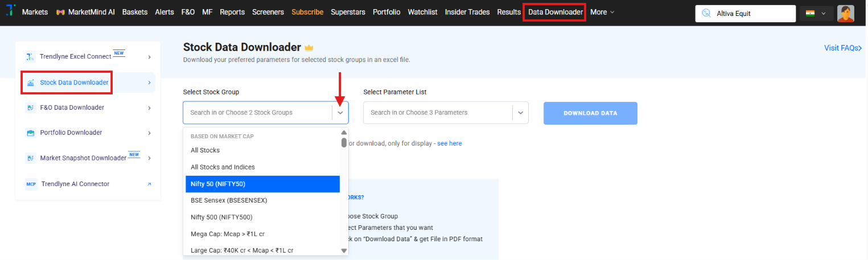Open Trendlyne AI Connector sidebar item
The width and height of the screenshot is (868, 260).
point(88,184)
